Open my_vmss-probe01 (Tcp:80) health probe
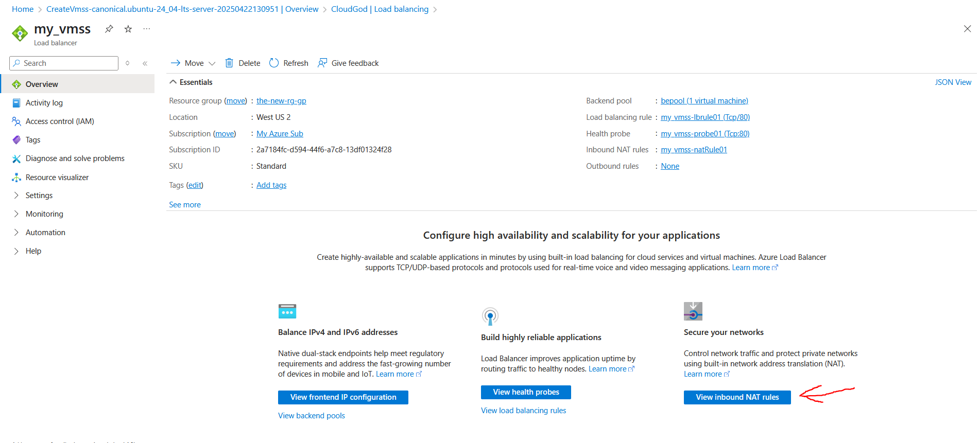 point(705,134)
